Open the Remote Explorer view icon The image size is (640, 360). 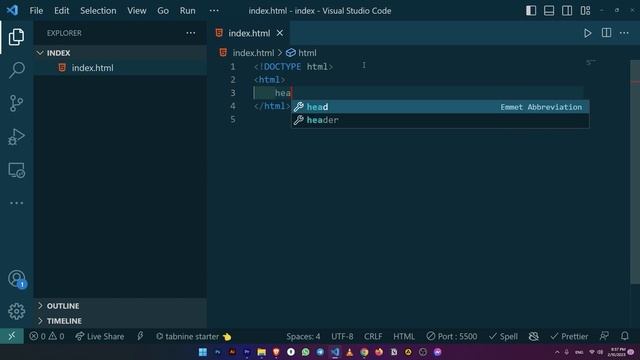point(16,170)
